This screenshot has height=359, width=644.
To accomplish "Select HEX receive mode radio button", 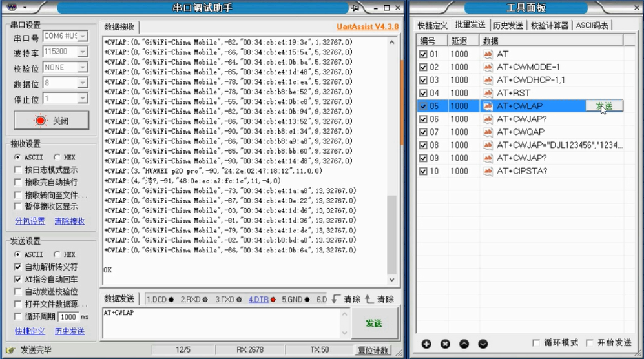I will point(57,157).
